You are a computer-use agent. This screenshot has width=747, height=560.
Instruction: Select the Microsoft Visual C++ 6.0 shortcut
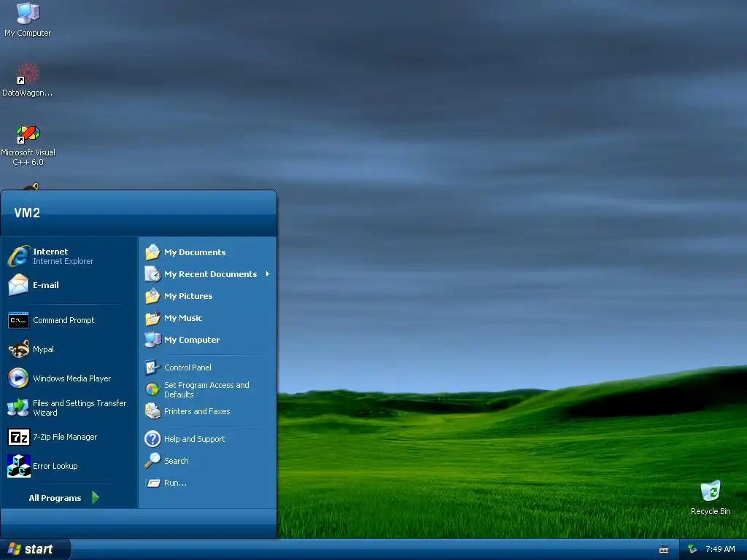click(x=28, y=145)
